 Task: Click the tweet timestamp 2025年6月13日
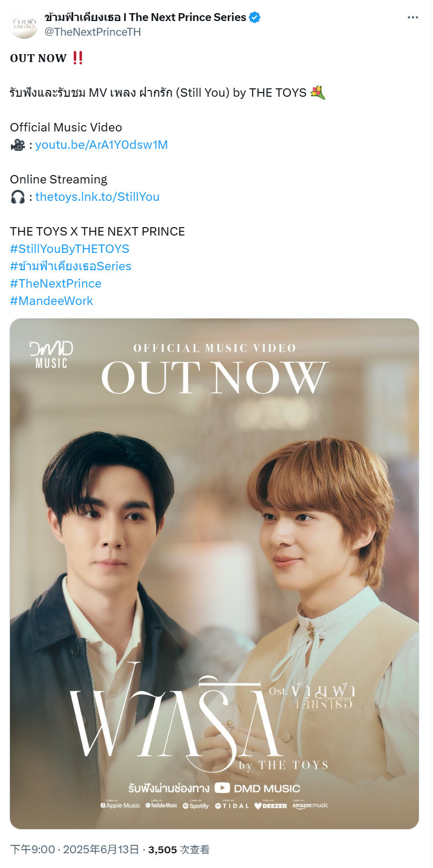tap(102, 850)
